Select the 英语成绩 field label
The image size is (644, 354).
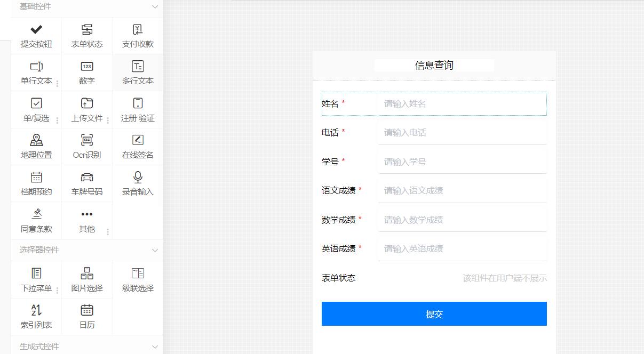click(x=339, y=248)
